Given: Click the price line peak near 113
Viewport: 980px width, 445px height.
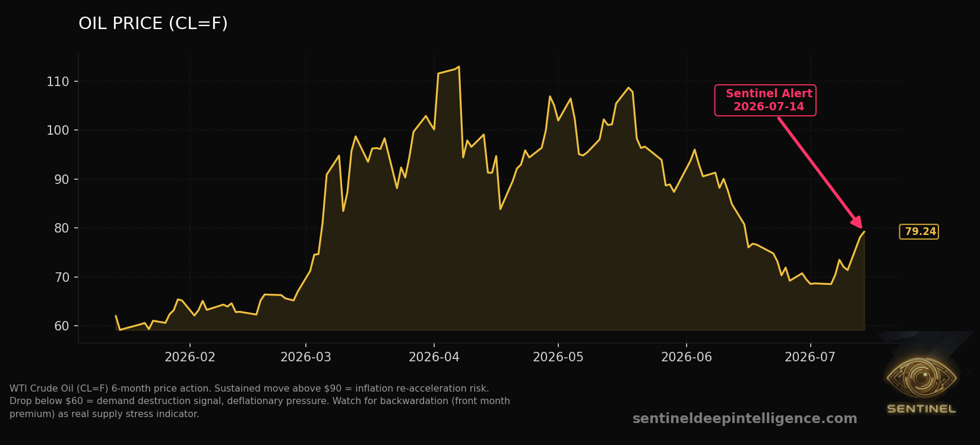Looking at the screenshot, I should pos(459,67).
